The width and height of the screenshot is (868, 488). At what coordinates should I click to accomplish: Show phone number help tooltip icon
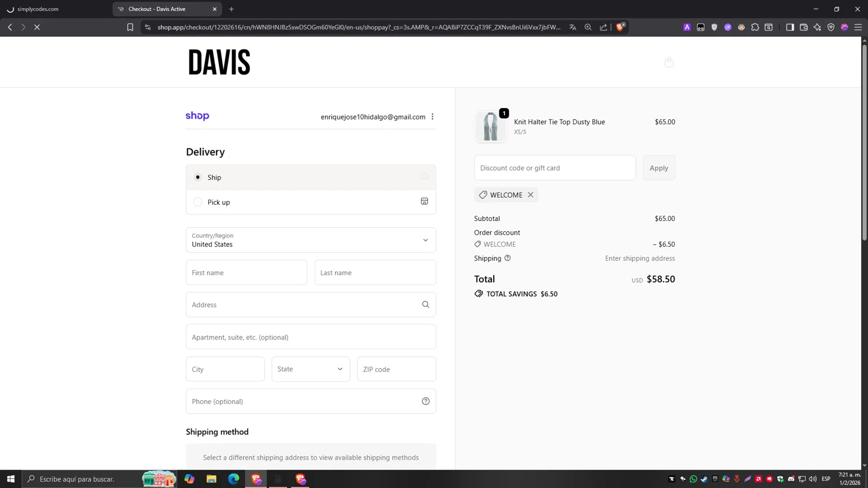click(425, 401)
